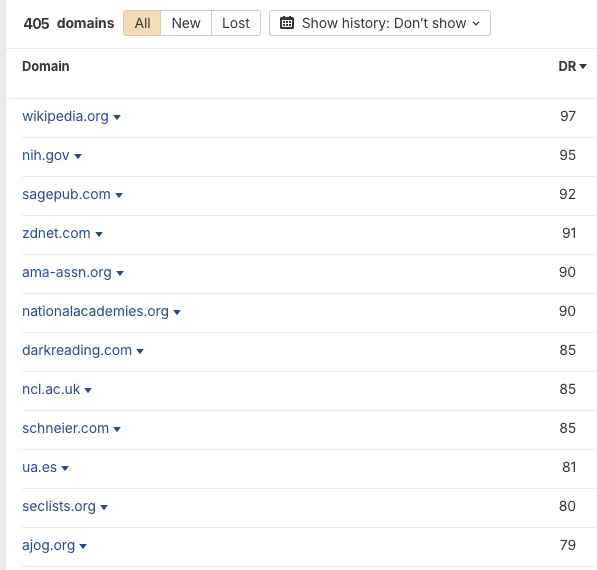Click the DR value 85 for schneier.com
The image size is (597, 570).
[x=567, y=428]
